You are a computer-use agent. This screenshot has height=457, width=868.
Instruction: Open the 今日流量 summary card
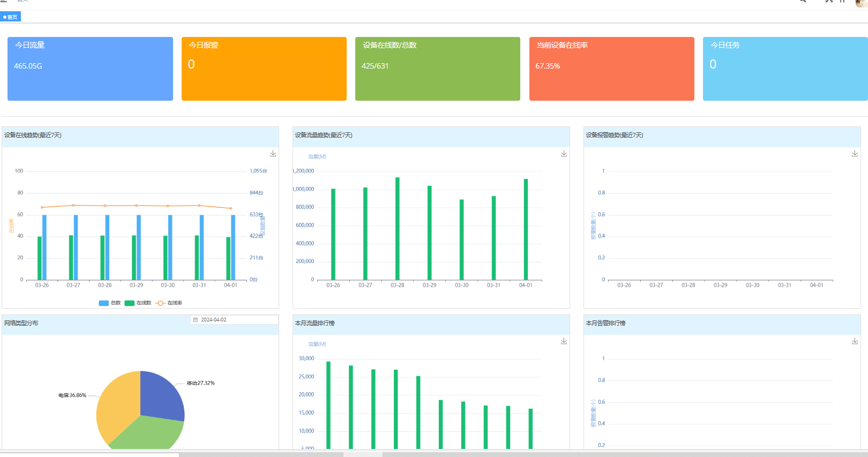[90, 69]
